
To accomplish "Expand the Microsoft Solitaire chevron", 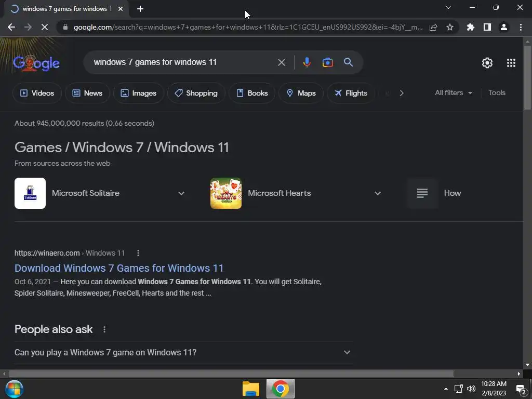I will coord(181,193).
